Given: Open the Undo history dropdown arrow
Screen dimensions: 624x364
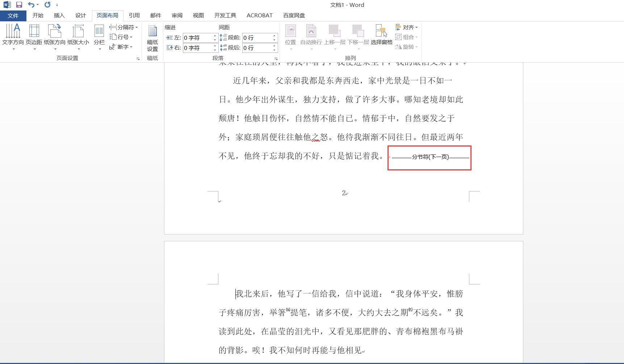Looking at the screenshot, I should point(38,5).
